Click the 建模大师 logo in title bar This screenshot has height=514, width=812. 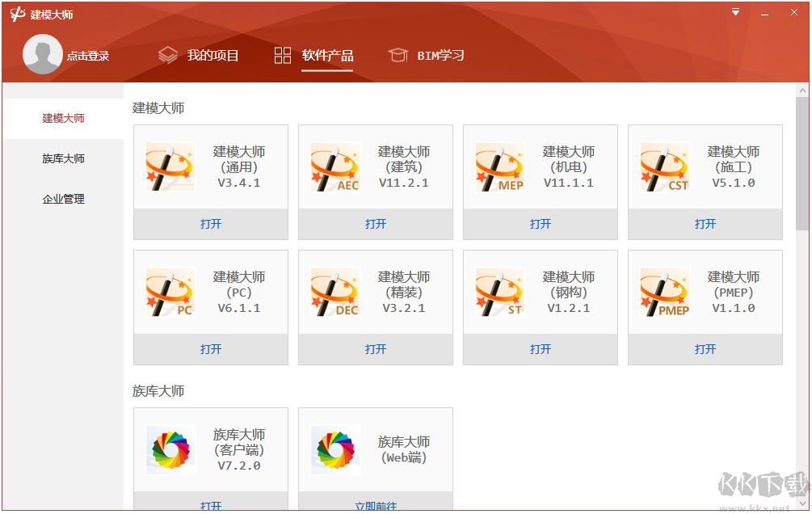click(18, 14)
